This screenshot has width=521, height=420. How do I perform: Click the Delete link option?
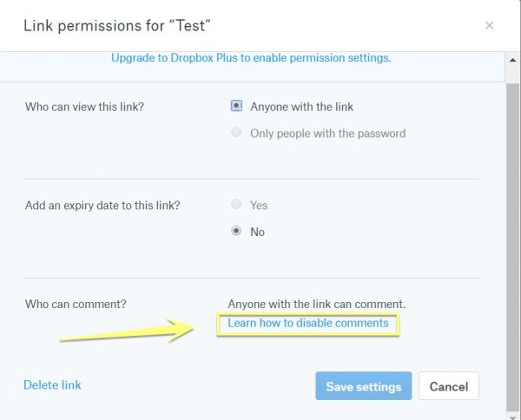click(x=52, y=384)
